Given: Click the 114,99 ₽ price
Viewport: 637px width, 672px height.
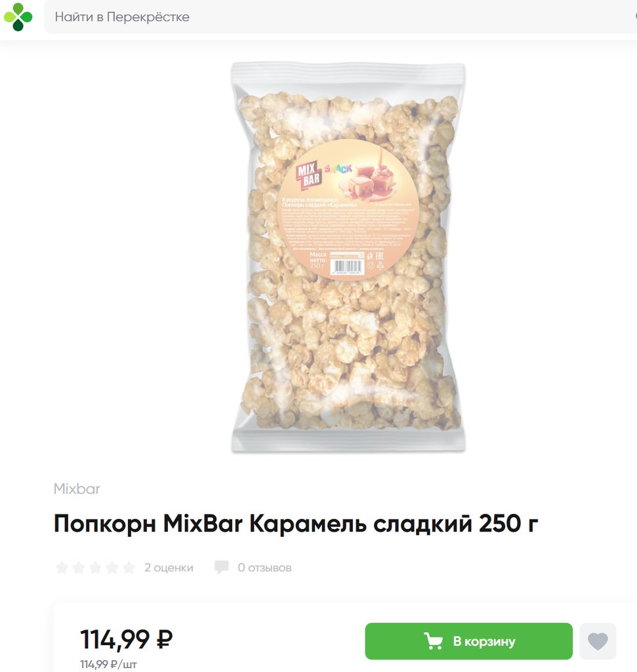Looking at the screenshot, I should tap(127, 639).
